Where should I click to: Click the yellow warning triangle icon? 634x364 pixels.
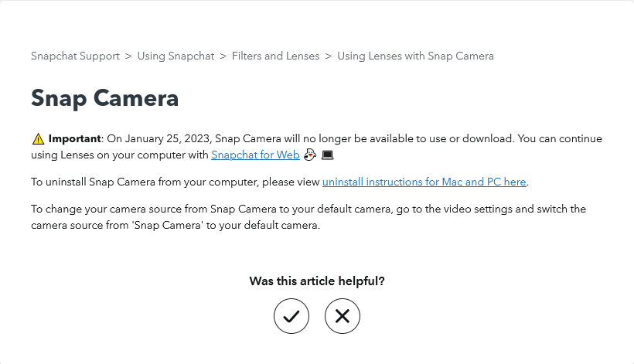point(38,139)
